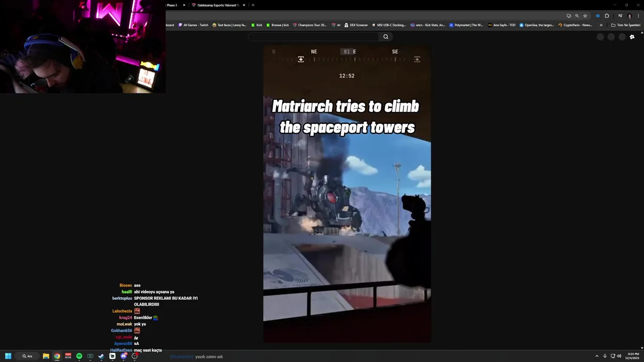Switch to the Phase 3 tab
644x362 pixels.
[x=173, y=5]
